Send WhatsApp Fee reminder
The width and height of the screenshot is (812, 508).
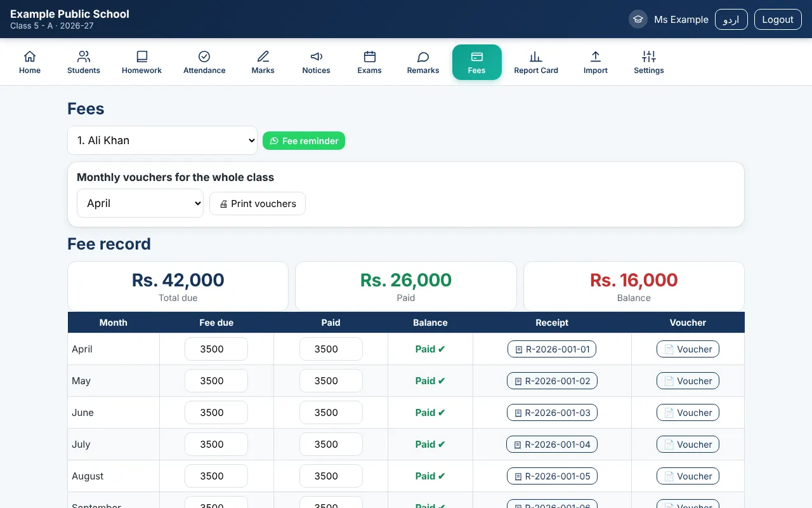tap(304, 141)
